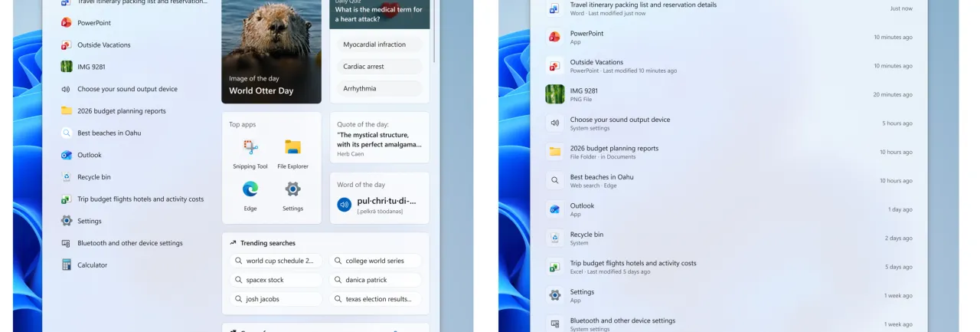Search trending josh jacobs chip
Screen dimensions: 980x332
[276, 299]
